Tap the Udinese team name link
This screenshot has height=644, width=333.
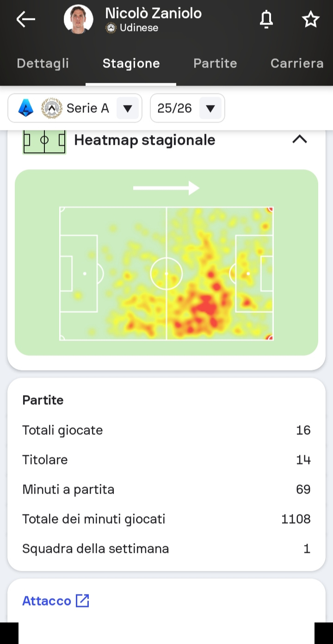coord(139,28)
